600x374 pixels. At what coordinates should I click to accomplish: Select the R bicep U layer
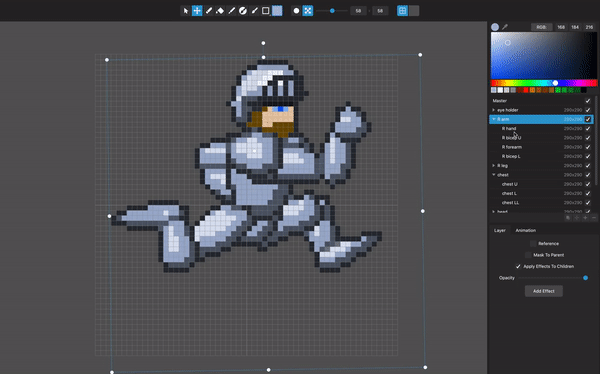pyautogui.click(x=541, y=138)
